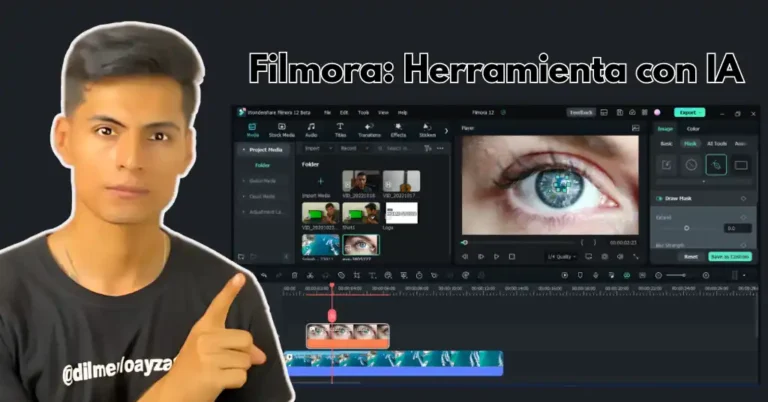Select the AI Tools sub-tab
Image resolution: width=768 pixels, height=402 pixels.
coord(717,144)
